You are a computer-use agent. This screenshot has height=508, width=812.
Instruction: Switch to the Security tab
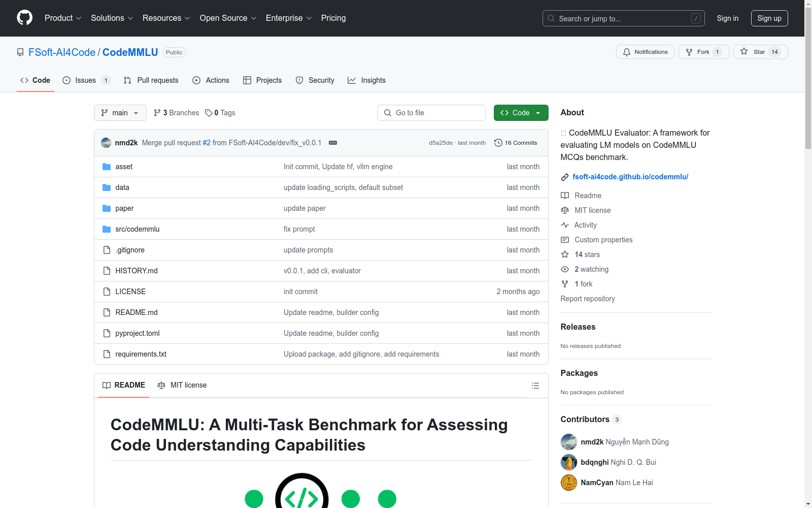tap(315, 80)
